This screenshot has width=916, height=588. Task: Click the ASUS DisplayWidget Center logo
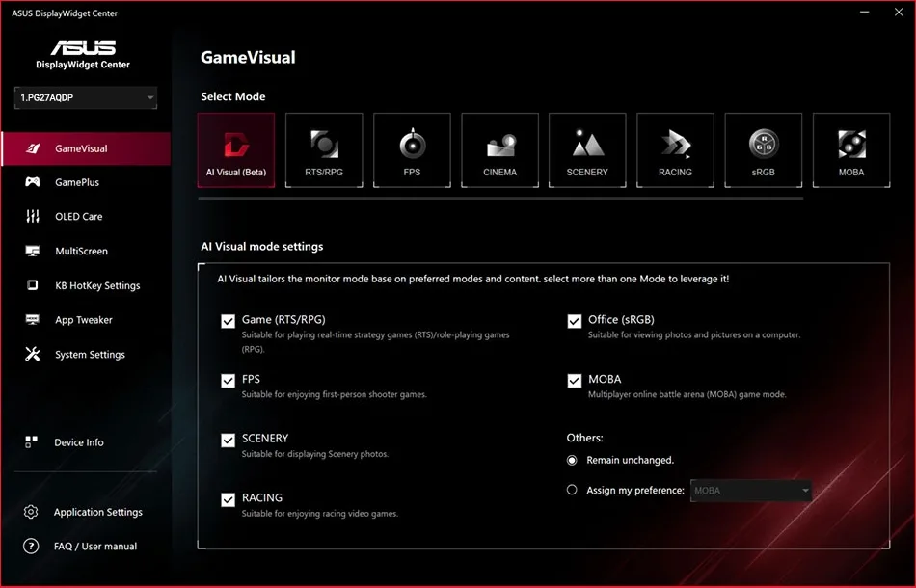(x=83, y=54)
